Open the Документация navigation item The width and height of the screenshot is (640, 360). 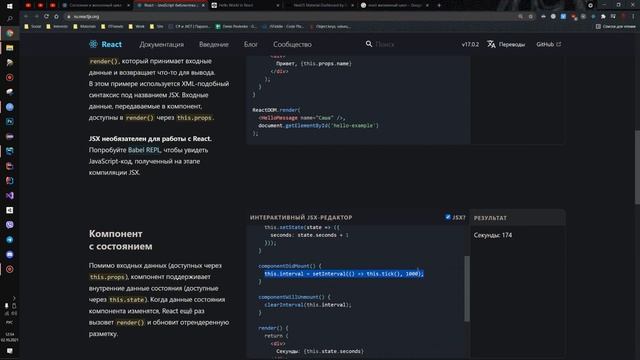[161, 44]
